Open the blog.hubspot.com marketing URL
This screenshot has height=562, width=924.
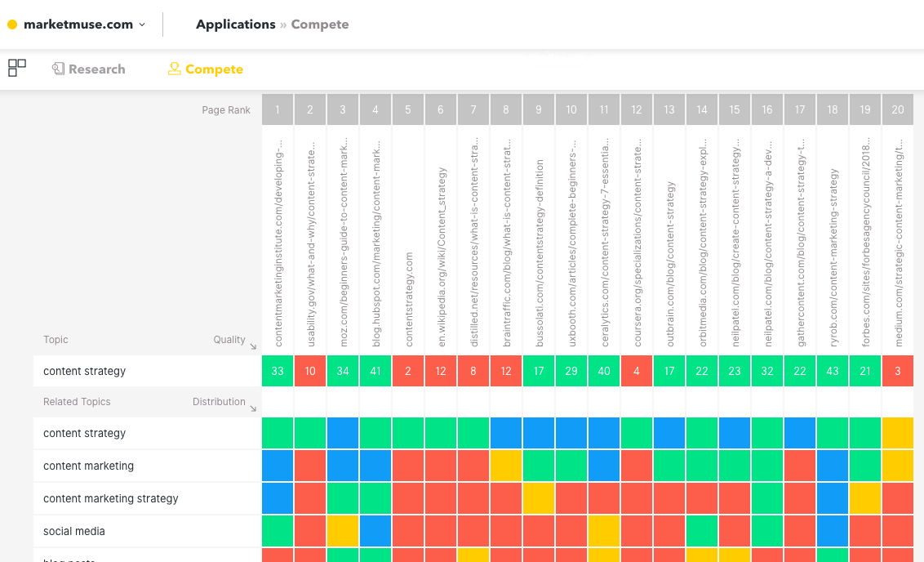tap(376, 243)
